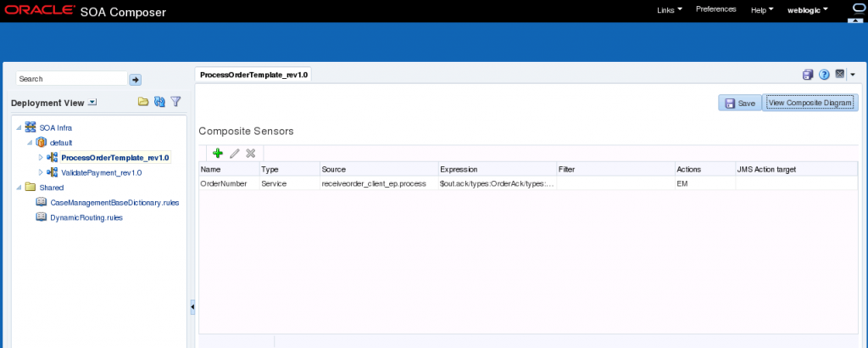
Task: Select the Shared folder label
Action: click(x=52, y=188)
